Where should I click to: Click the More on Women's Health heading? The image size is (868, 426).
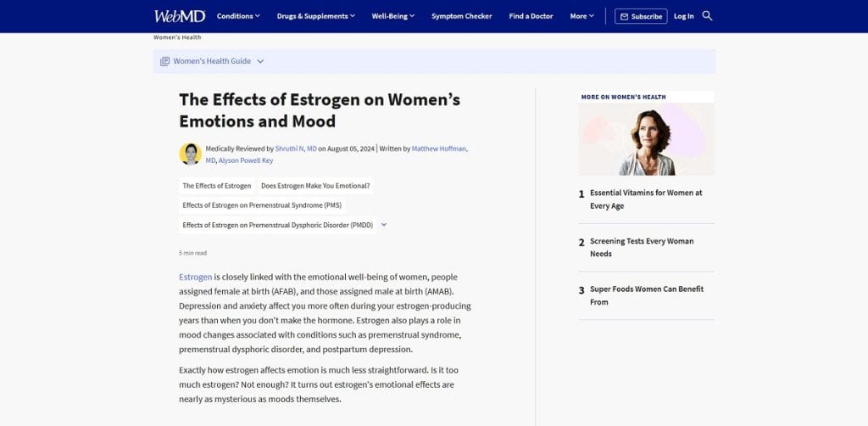(623, 97)
